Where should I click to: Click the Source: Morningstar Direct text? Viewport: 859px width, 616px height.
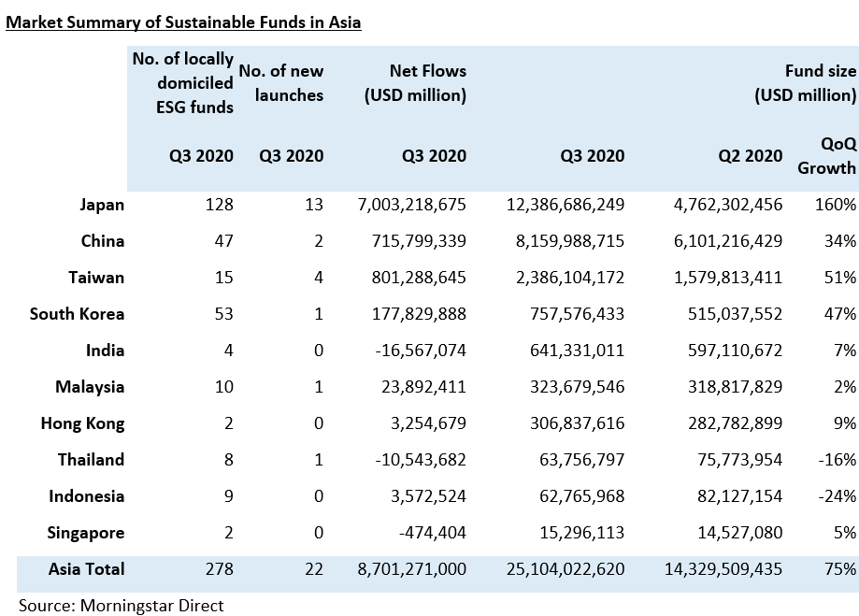[x=122, y=605]
